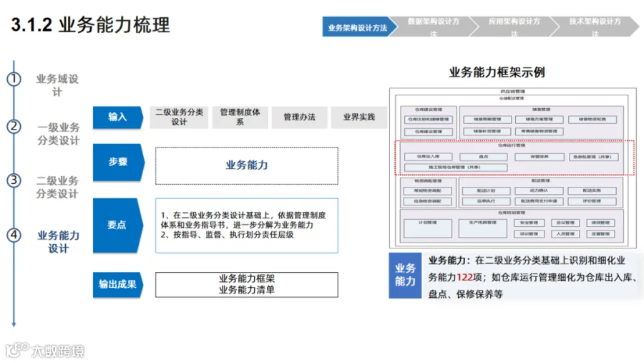The height and width of the screenshot is (363, 644).
Task: Click the 运力确认 capability box
Action: click(x=539, y=190)
